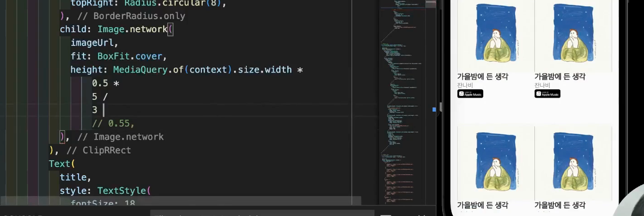Click the '// Image.network' closing comment
The width and height of the screenshot is (644, 216).
click(x=121, y=137)
